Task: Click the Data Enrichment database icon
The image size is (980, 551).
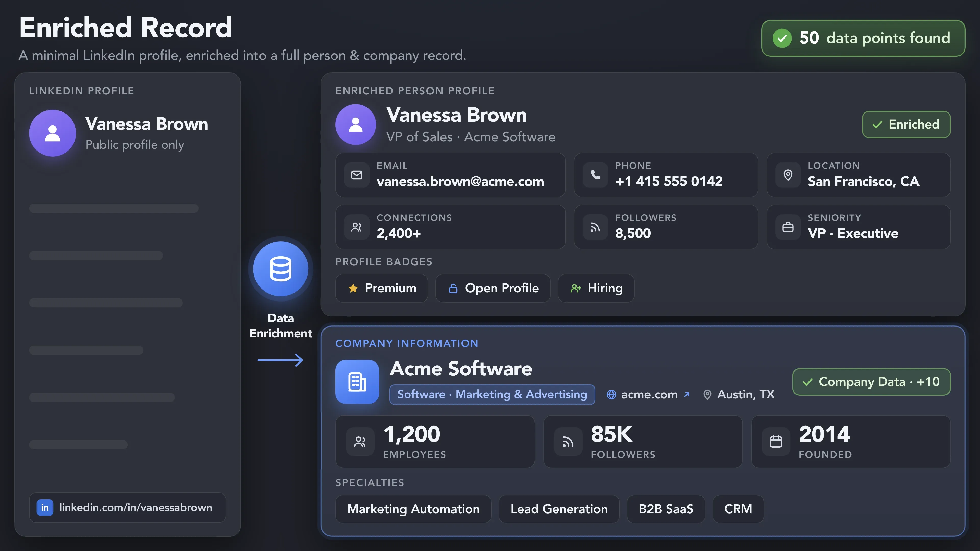Action: click(x=281, y=269)
